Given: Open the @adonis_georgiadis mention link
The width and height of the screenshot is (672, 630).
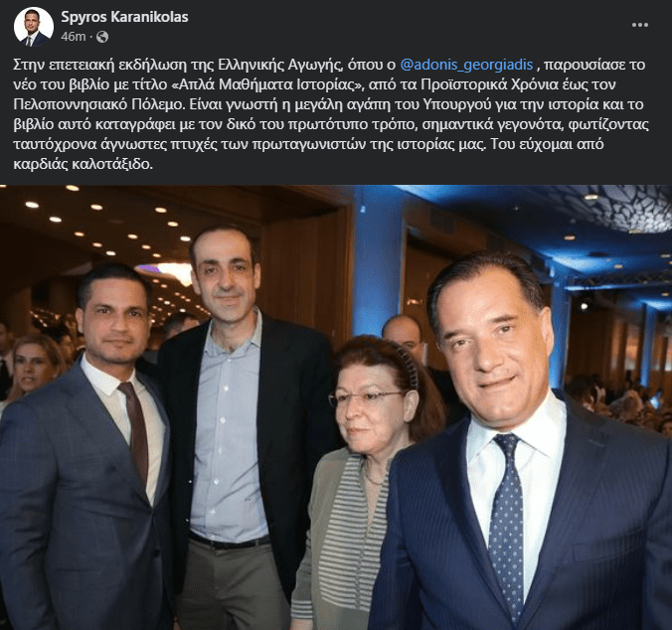Looking at the screenshot, I should click(x=466, y=65).
